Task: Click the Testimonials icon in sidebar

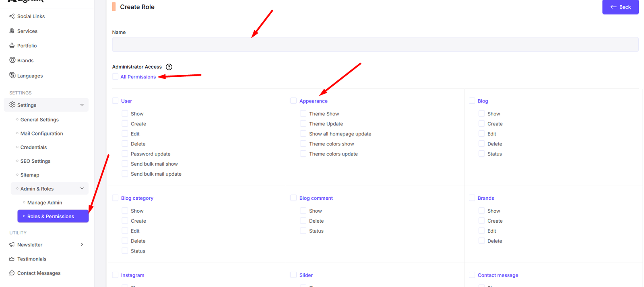Action: pos(12,259)
